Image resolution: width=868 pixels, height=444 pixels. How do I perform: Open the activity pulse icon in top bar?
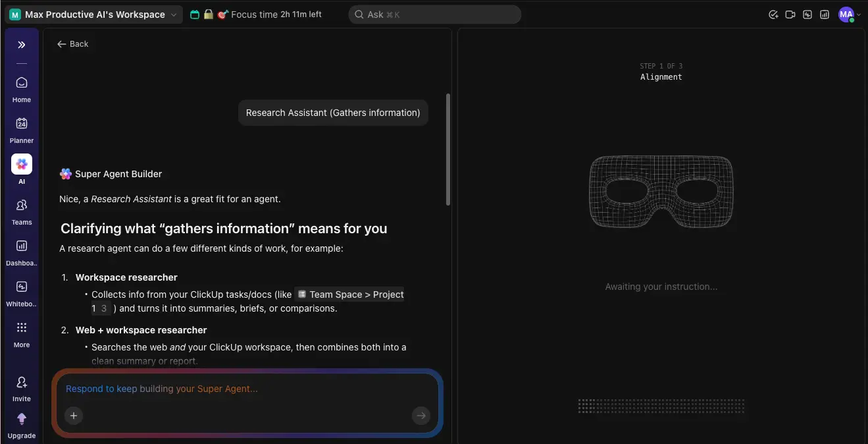pyautogui.click(x=807, y=14)
